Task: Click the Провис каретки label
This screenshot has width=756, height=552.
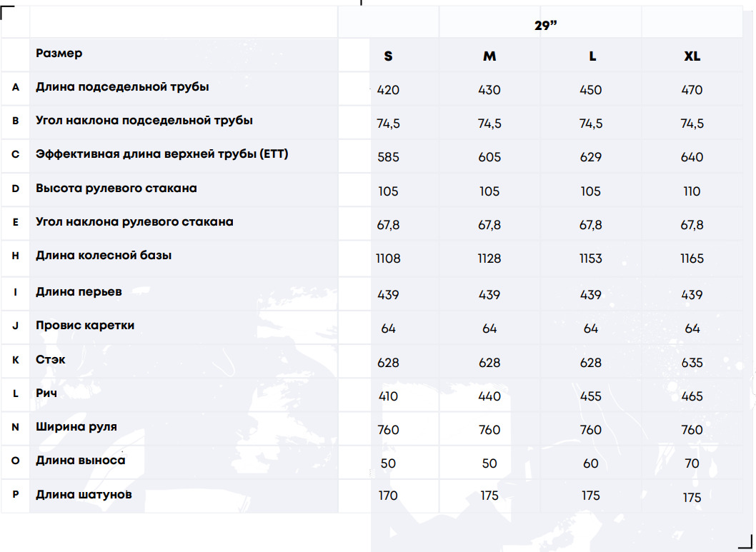Action: (85, 326)
